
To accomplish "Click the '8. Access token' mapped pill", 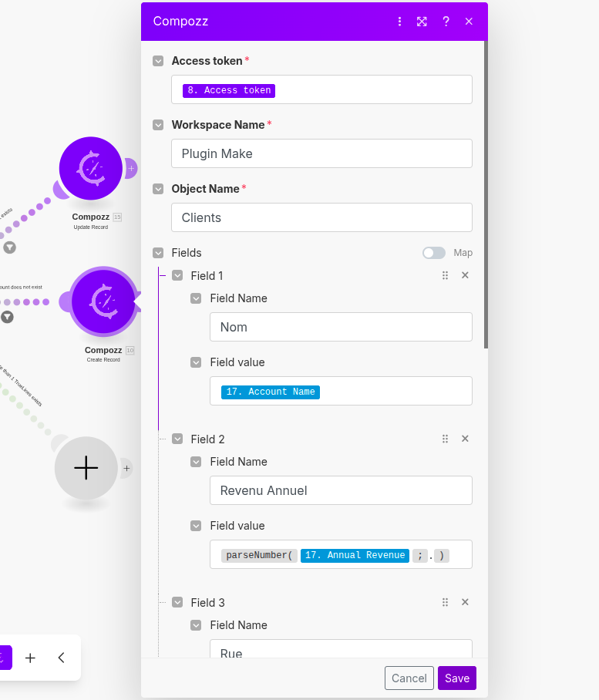I will click(228, 90).
